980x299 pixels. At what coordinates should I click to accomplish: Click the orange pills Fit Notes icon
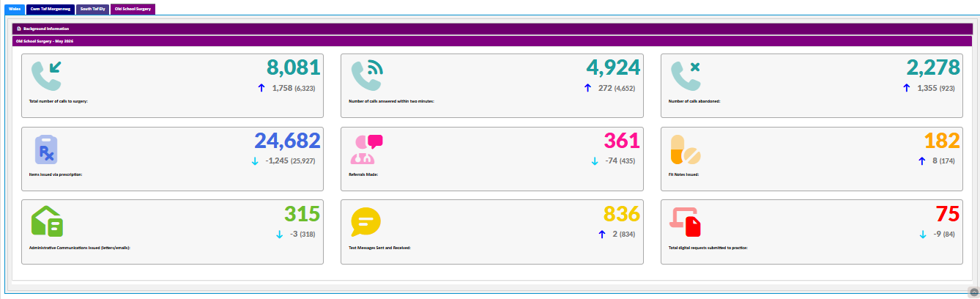[x=686, y=149]
